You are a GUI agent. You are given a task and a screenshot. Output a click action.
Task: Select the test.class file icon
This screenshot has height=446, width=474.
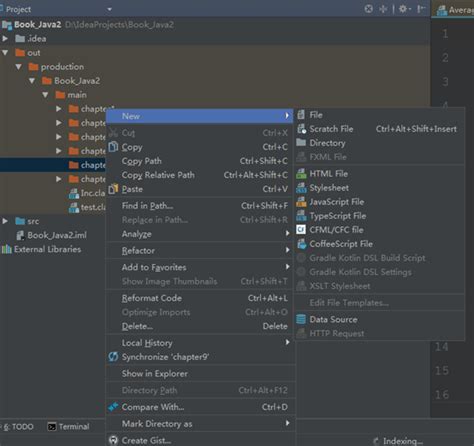pos(74,207)
